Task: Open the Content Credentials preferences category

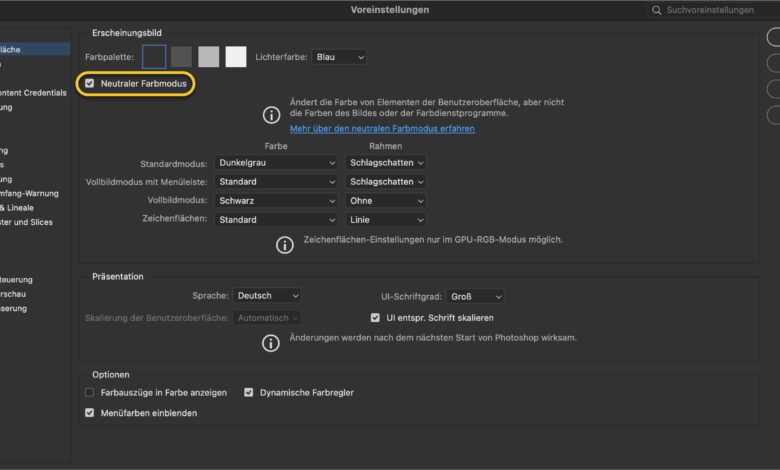Action: click(x=35, y=92)
